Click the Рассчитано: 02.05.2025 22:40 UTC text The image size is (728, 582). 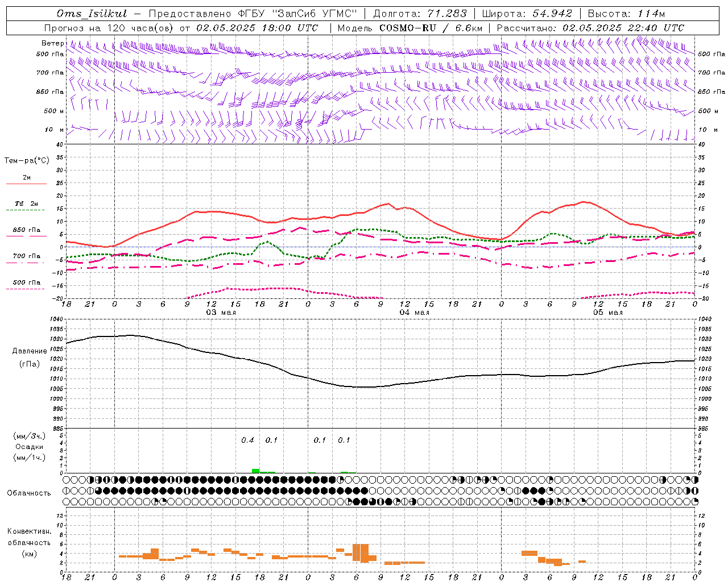[x=590, y=28]
